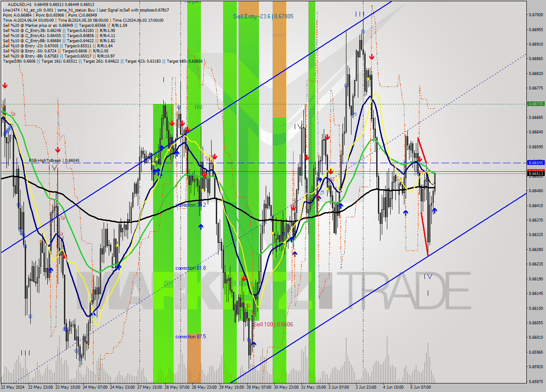Click the 'FSB-HighToBreak | 0.66545' line label
The width and height of the screenshot is (546, 392).
54,161
